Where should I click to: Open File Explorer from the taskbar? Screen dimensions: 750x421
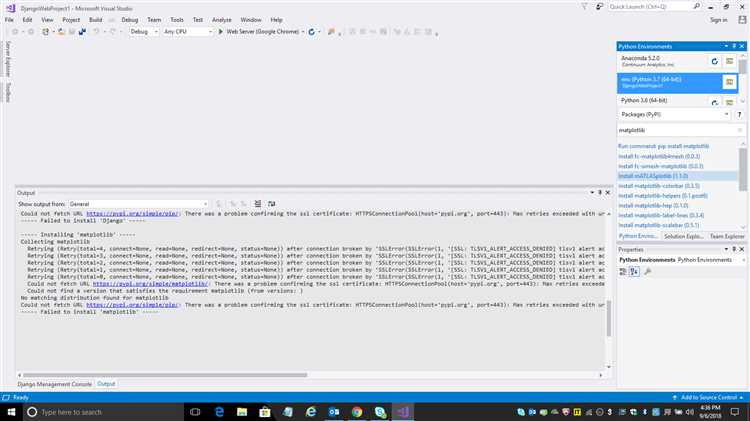(242, 412)
